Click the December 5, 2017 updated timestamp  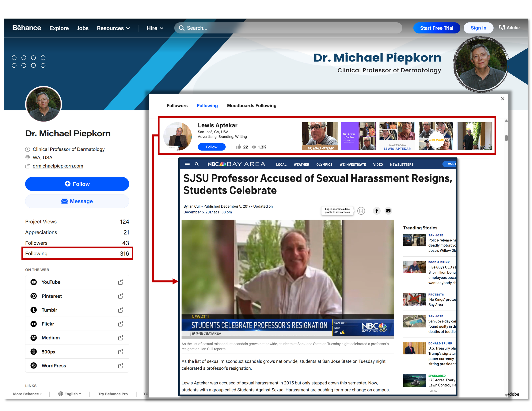[207, 212]
